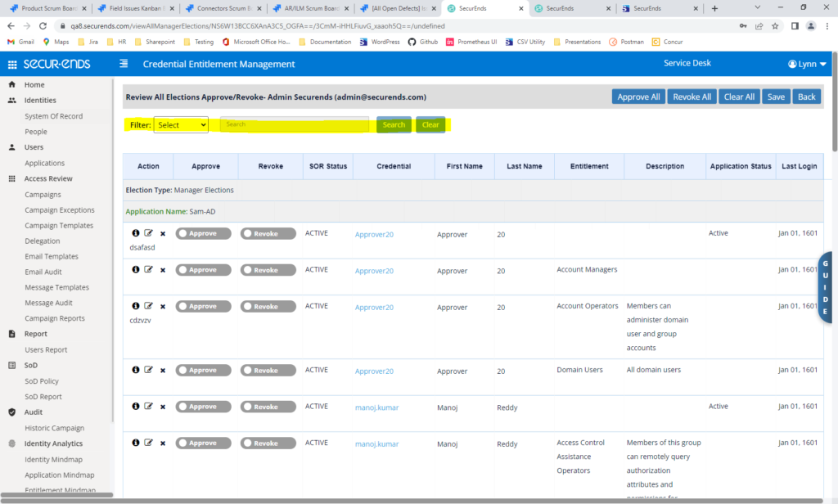Click the Identity Analytics icon in sidebar
This screenshot has width=838, height=504.
pos(11,443)
